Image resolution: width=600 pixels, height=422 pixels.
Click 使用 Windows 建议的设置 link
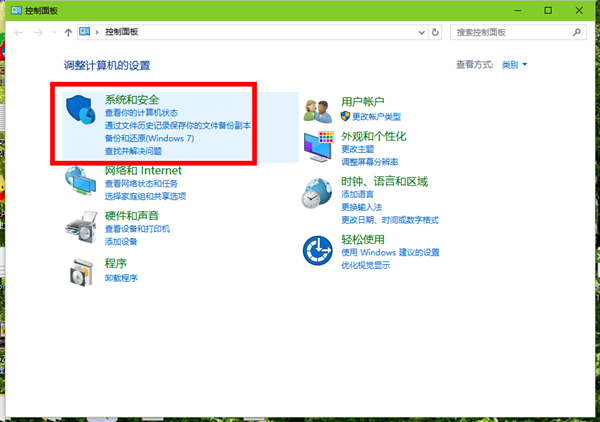(390, 252)
